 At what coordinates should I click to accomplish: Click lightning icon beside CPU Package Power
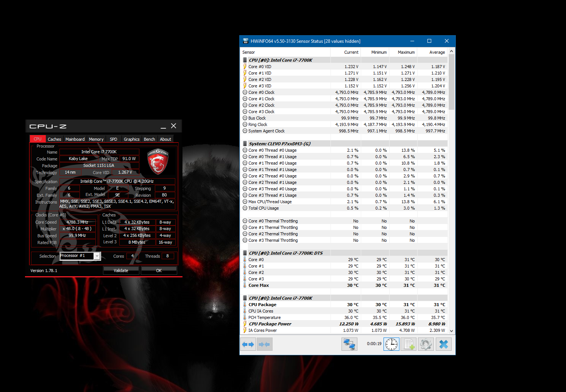click(245, 324)
